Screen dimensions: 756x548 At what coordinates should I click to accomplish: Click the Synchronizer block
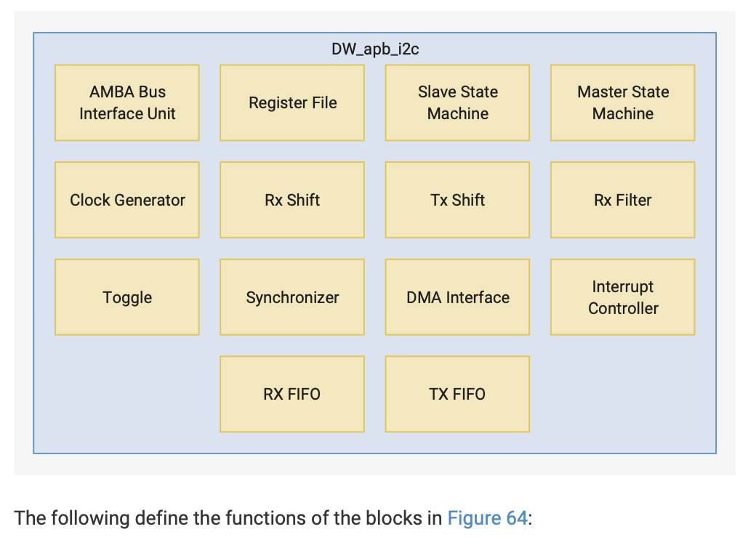point(292,297)
